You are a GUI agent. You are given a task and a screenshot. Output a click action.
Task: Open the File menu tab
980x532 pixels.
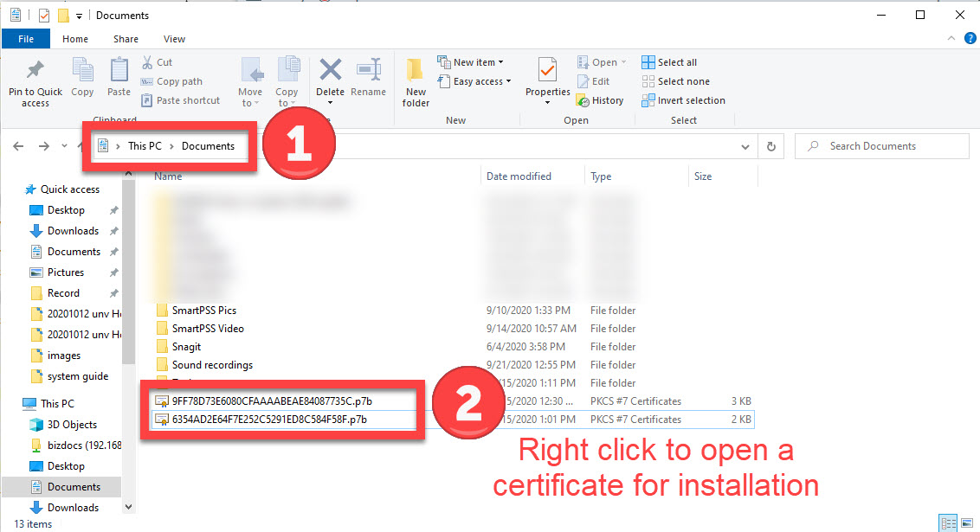(26, 39)
